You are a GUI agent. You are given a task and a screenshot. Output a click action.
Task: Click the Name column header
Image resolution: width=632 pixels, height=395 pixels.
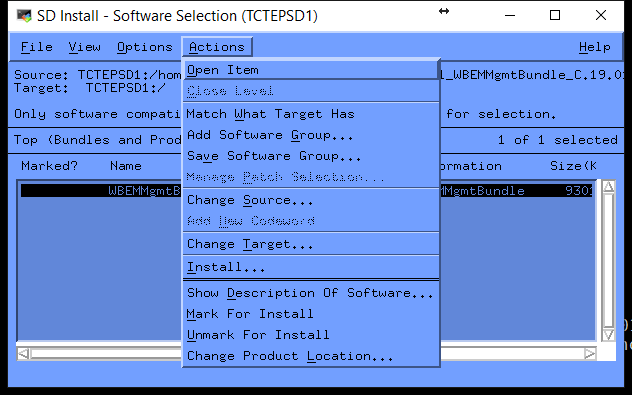click(126, 166)
